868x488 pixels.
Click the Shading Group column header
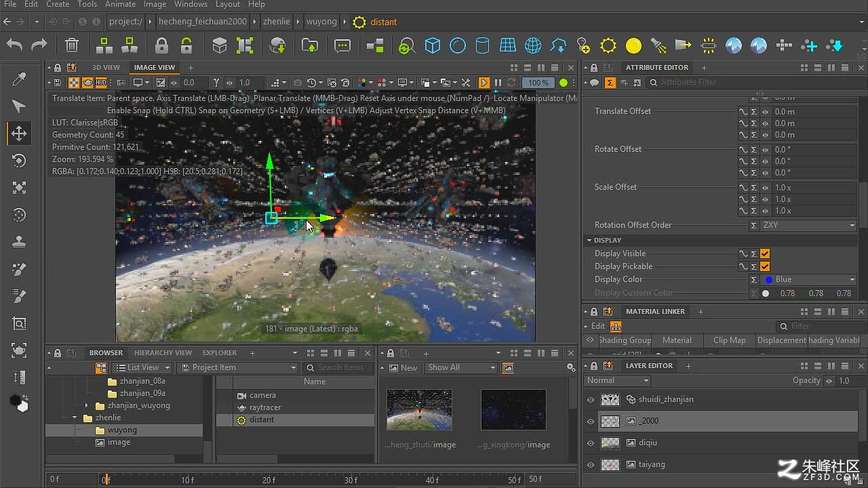pos(624,340)
